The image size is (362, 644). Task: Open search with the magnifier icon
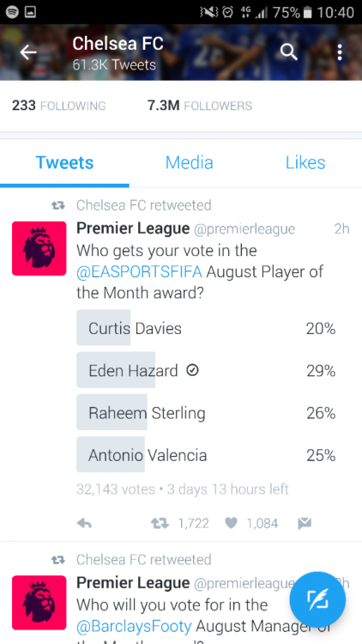pos(288,52)
